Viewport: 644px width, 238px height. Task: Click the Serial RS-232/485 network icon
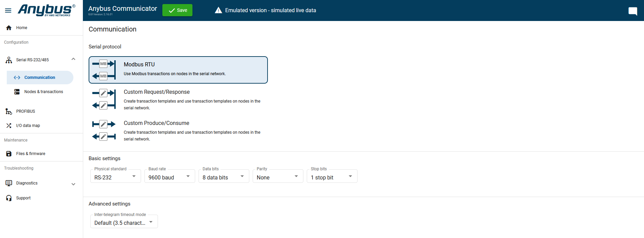point(9,60)
